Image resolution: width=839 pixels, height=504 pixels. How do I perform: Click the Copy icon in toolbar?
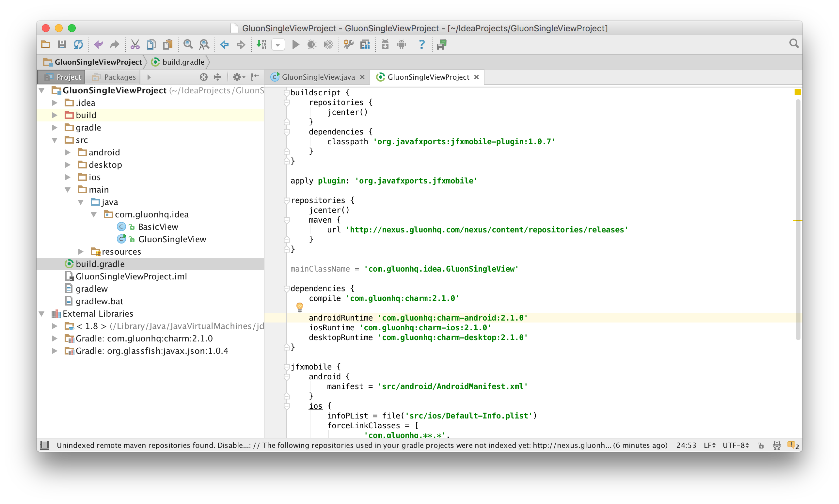pos(151,44)
